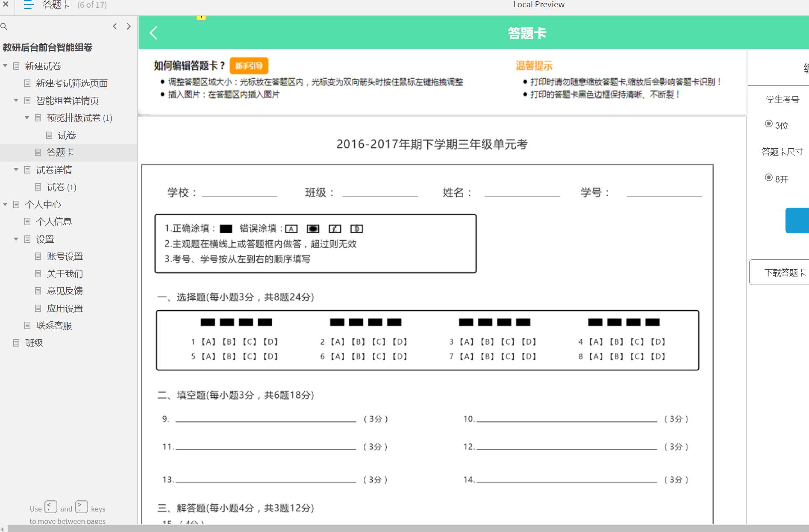Click page icon beside 设置
The image size is (809, 532).
(27, 239)
